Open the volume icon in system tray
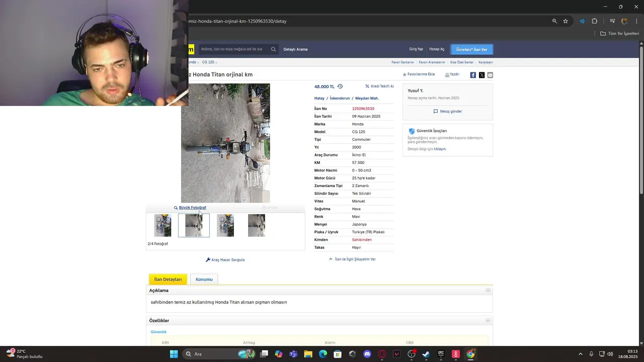This screenshot has height=362, width=644. (610, 354)
